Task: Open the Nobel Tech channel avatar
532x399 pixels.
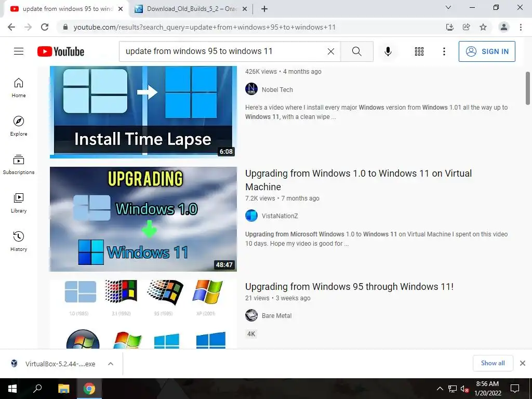Action: (x=251, y=89)
